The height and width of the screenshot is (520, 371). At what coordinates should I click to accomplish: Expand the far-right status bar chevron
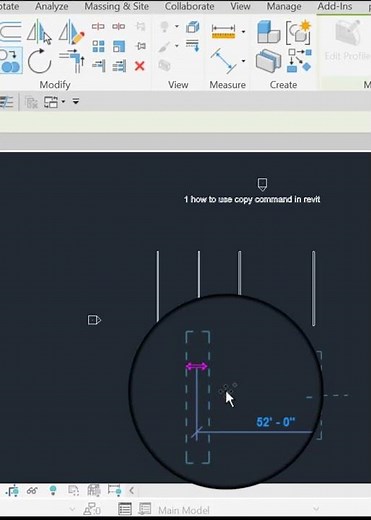pyautogui.click(x=316, y=509)
